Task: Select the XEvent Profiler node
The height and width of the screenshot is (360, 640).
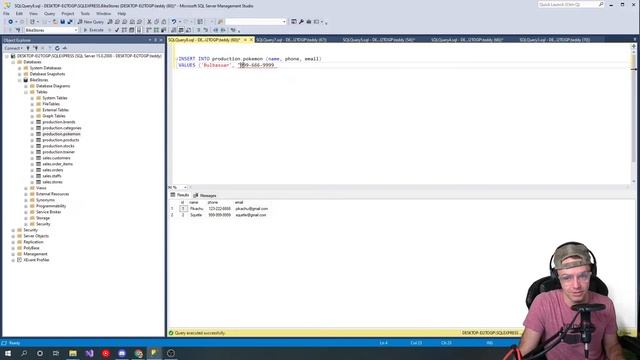Action: (x=36, y=260)
